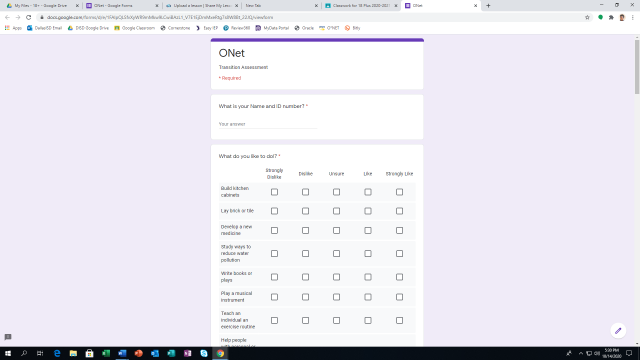Check Like for Teach an individual exercise routine
This screenshot has height=360, width=640.
click(x=368, y=320)
